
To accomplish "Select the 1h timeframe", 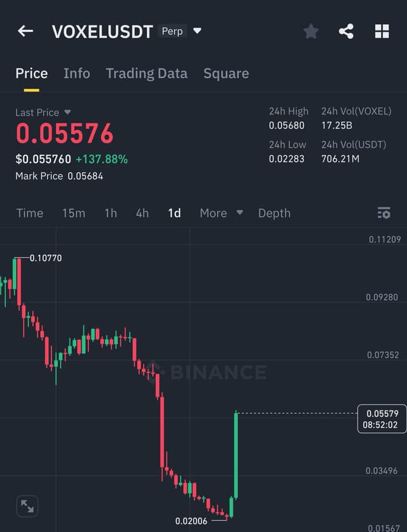I will coord(111,213).
